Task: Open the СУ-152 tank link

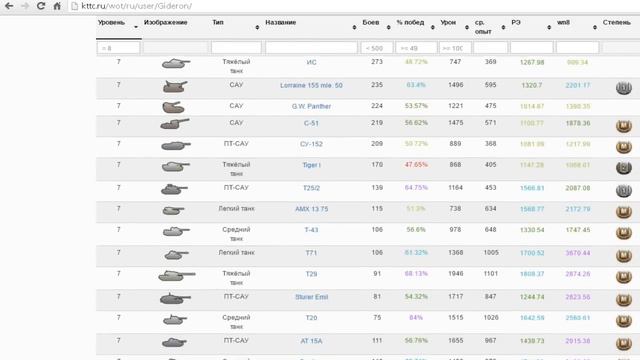Action: coord(311,144)
